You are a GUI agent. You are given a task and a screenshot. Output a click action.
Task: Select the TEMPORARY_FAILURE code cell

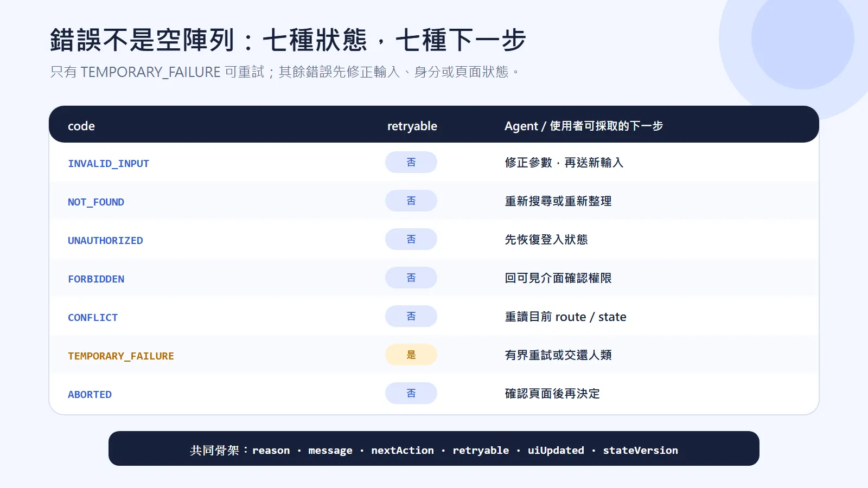coord(121,356)
